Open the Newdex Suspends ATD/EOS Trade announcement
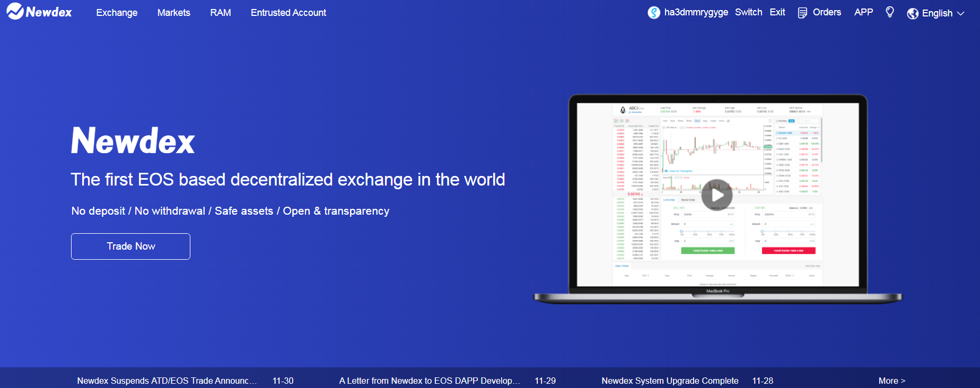Image resolution: width=980 pixels, height=388 pixels. (x=167, y=381)
